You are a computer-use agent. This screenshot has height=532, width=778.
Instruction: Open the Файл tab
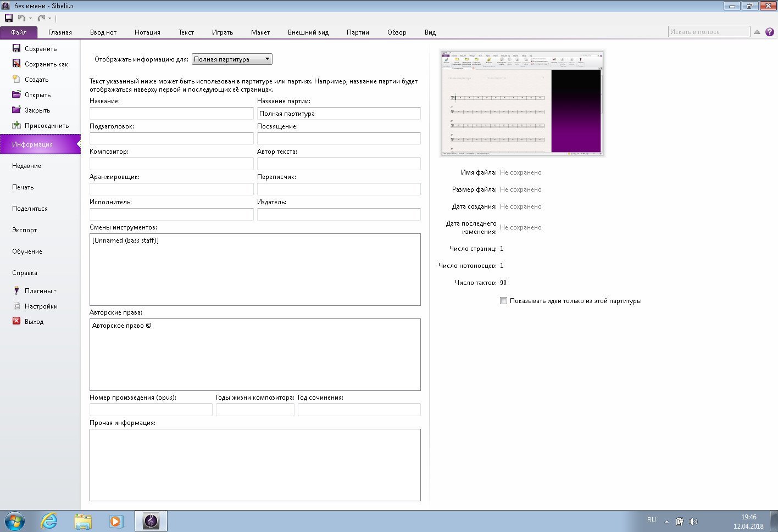[19, 32]
